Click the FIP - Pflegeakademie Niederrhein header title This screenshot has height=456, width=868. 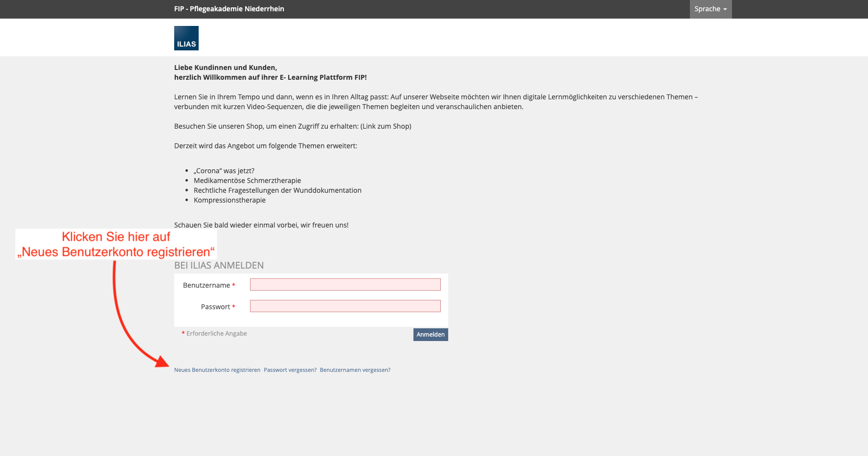click(x=229, y=9)
